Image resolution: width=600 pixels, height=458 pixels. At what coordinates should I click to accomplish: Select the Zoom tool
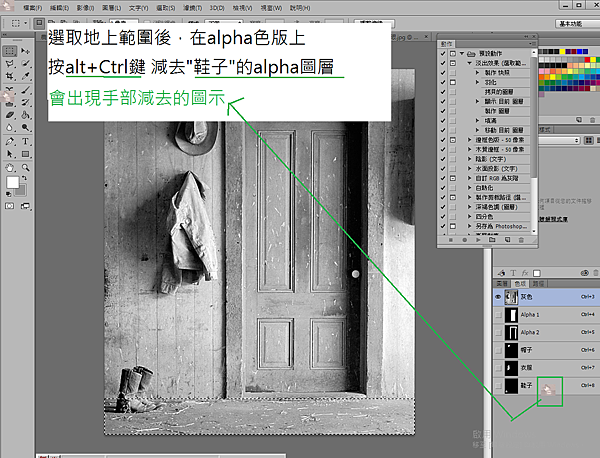tap(25, 168)
